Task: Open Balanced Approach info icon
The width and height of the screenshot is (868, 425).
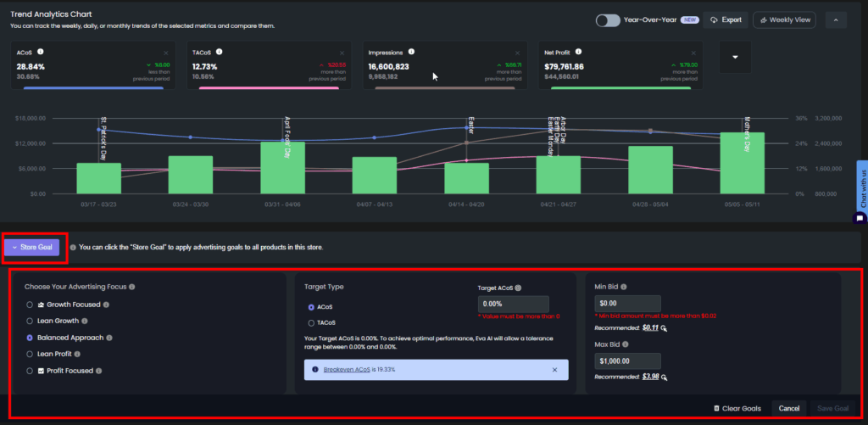Action: click(109, 338)
